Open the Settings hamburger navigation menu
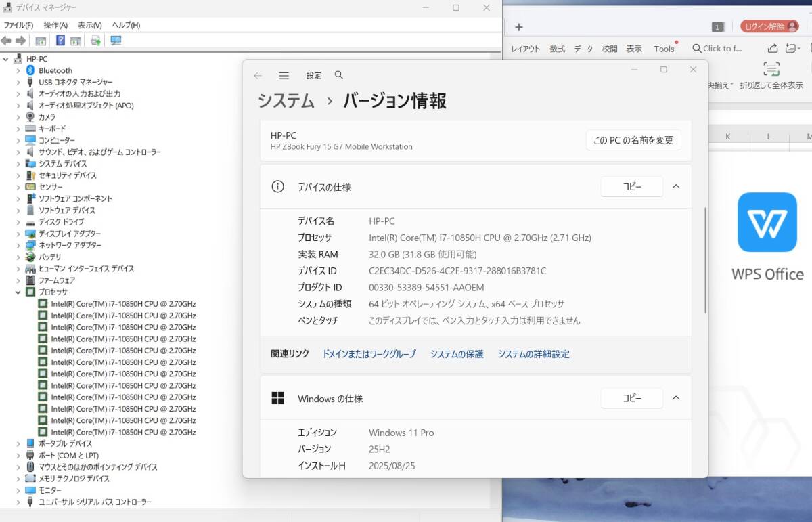Viewport: 812px width, 522px height. (284, 76)
